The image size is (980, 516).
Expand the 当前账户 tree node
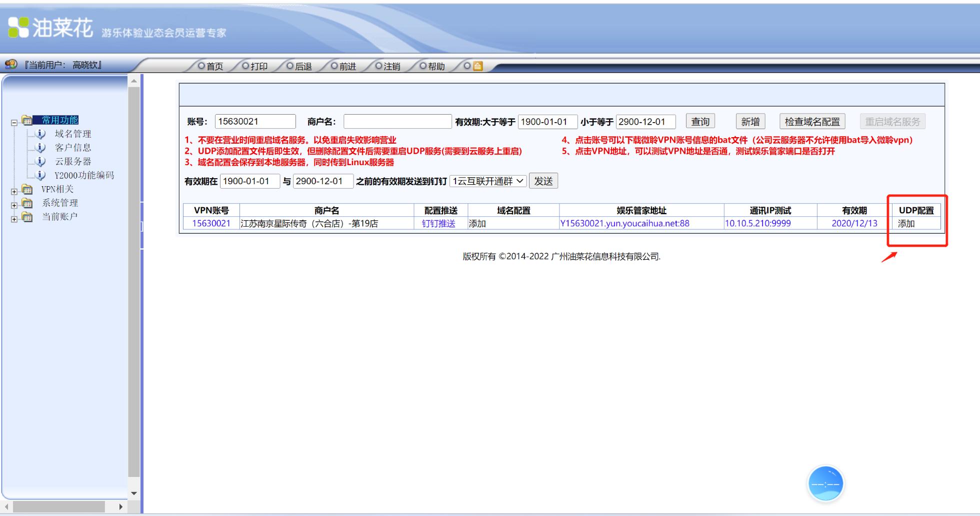pyautogui.click(x=14, y=219)
